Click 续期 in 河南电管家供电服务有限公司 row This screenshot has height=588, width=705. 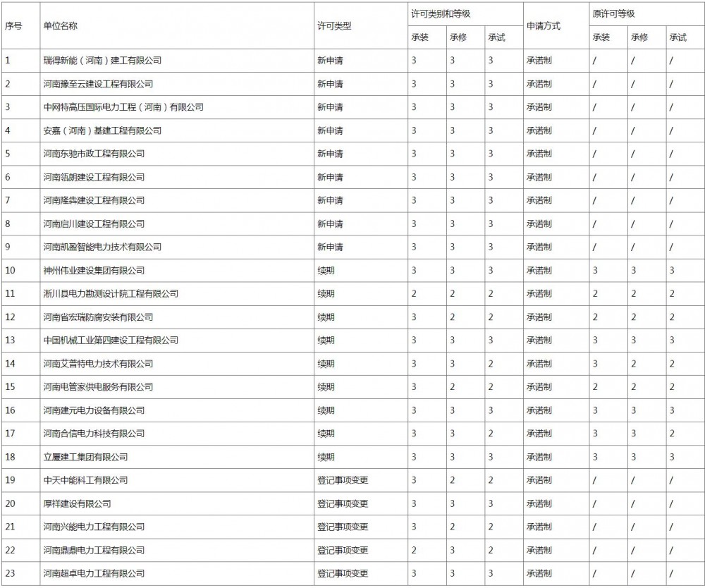[326, 387]
